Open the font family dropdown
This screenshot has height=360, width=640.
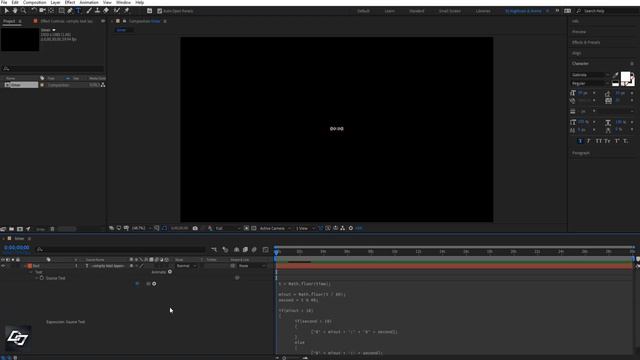coord(590,75)
